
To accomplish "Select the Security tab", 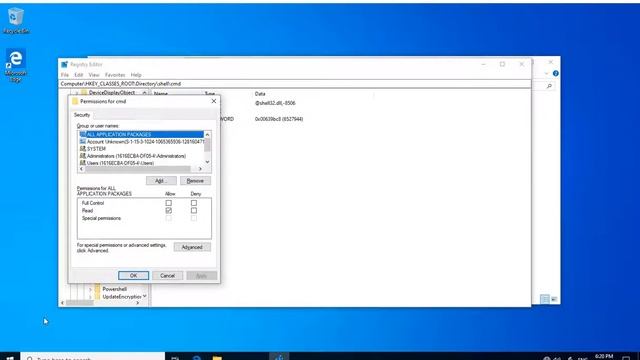I will pos(82,115).
